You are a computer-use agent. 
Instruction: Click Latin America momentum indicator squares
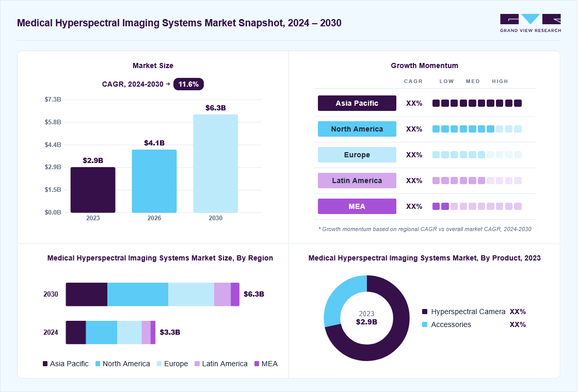pyautogui.click(x=477, y=181)
